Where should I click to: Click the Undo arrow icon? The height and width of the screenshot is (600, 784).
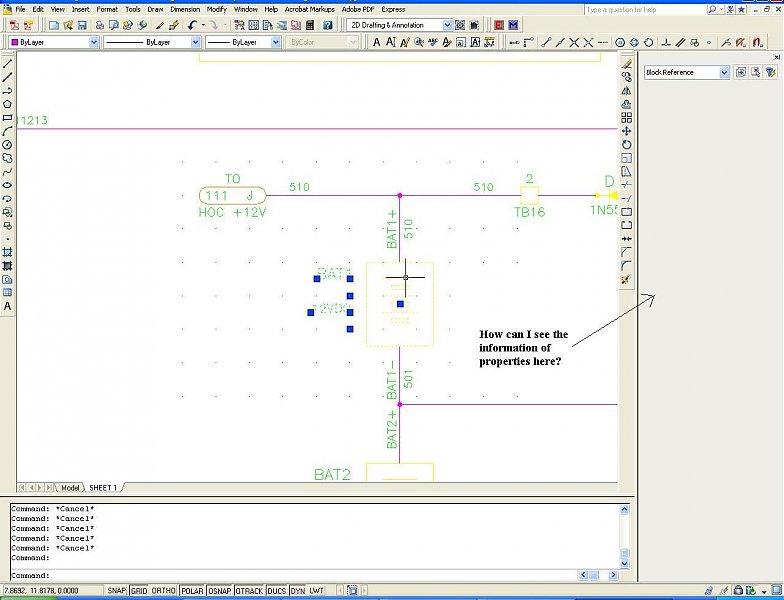pyautogui.click(x=192, y=25)
